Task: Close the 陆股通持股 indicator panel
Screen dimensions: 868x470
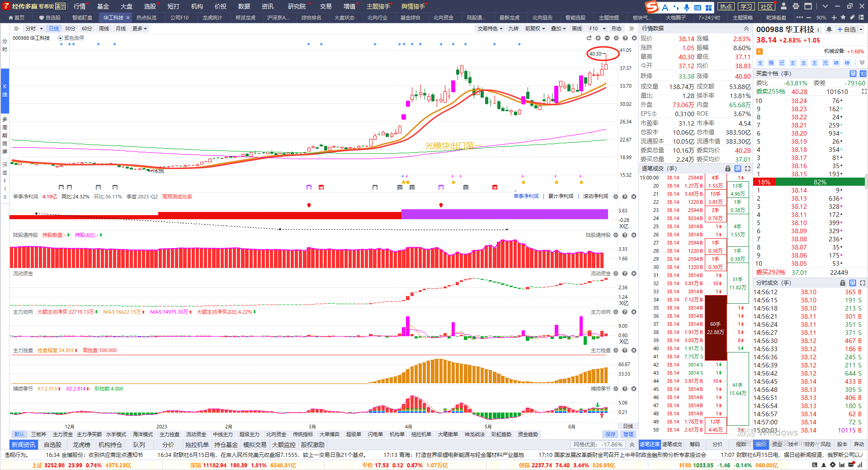Action: tap(634, 235)
